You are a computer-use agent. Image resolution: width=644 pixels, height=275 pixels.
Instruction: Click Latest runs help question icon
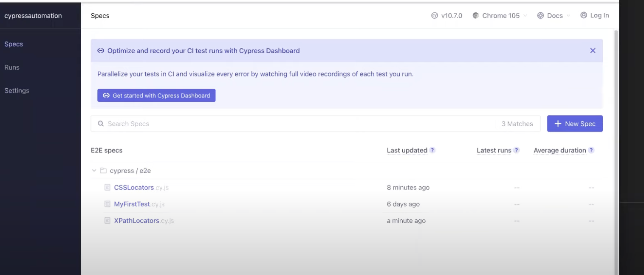pyautogui.click(x=517, y=150)
